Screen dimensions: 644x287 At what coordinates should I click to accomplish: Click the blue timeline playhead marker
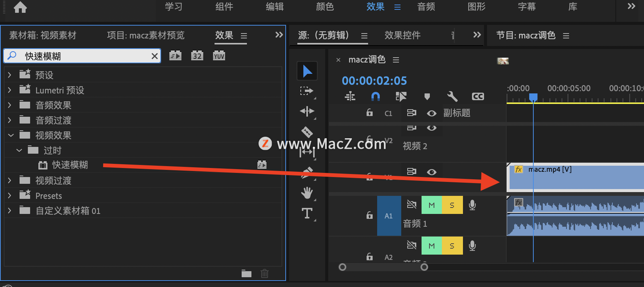(x=533, y=98)
